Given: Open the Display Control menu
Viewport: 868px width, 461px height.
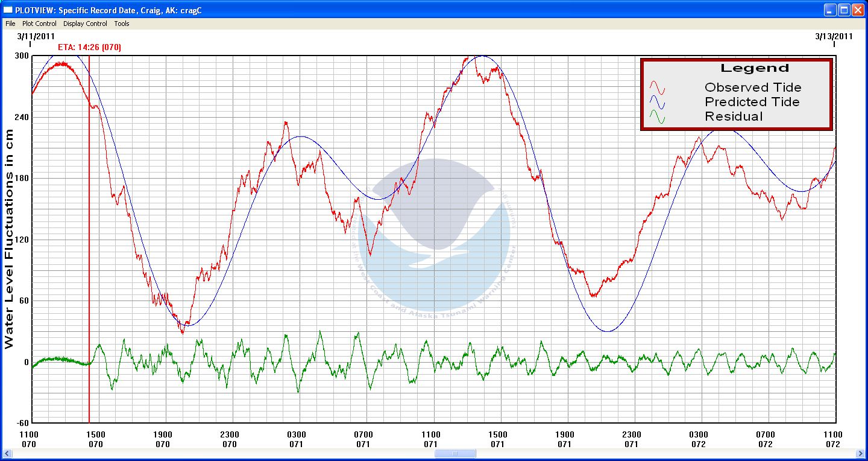Looking at the screenshot, I should (85, 24).
